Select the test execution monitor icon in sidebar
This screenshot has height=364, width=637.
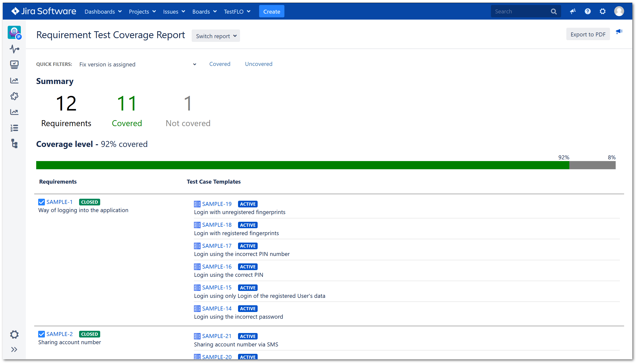click(14, 64)
